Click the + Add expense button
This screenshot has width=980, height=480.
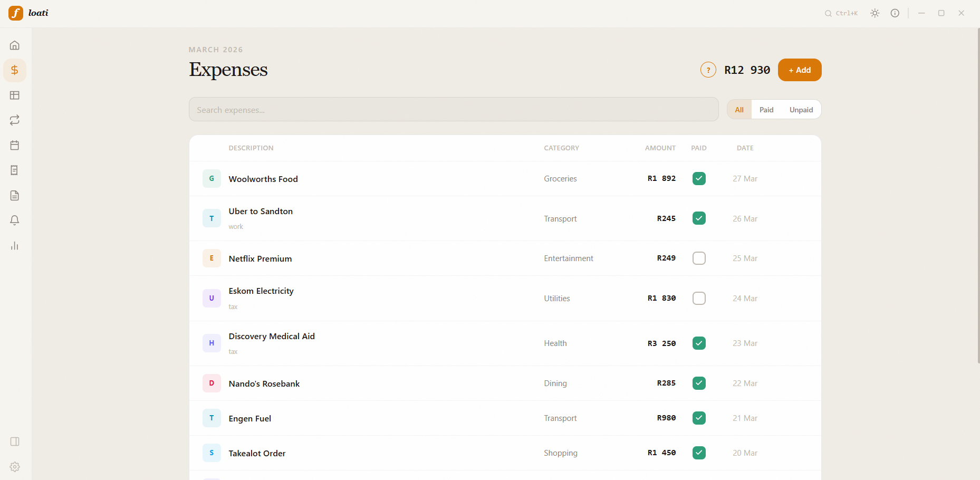click(800, 70)
